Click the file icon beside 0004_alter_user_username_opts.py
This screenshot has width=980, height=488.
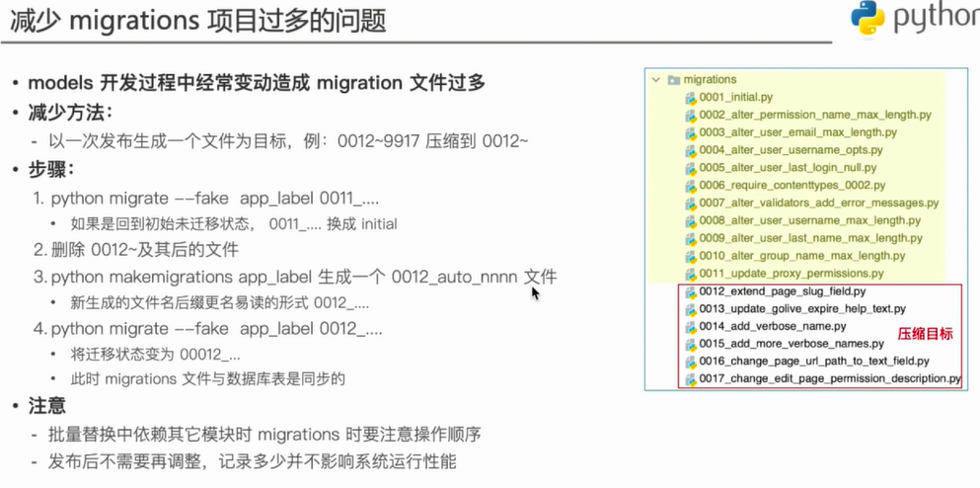[x=691, y=150]
